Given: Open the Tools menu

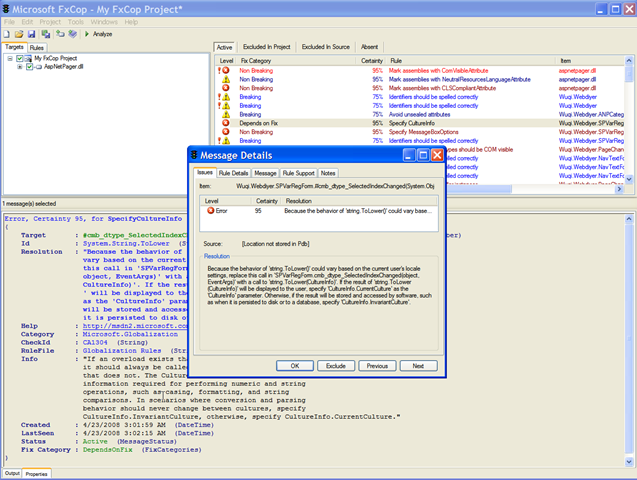Looking at the screenshot, I should pos(76,20).
